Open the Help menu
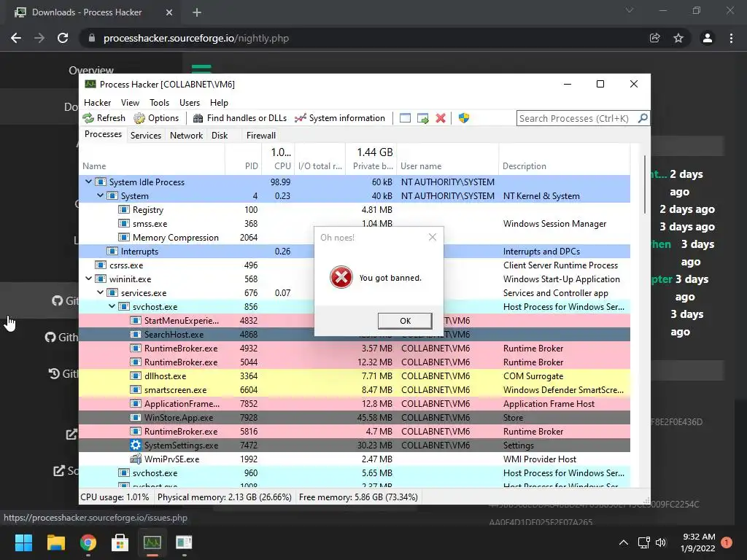Image resolution: width=747 pixels, height=560 pixels. pos(219,102)
